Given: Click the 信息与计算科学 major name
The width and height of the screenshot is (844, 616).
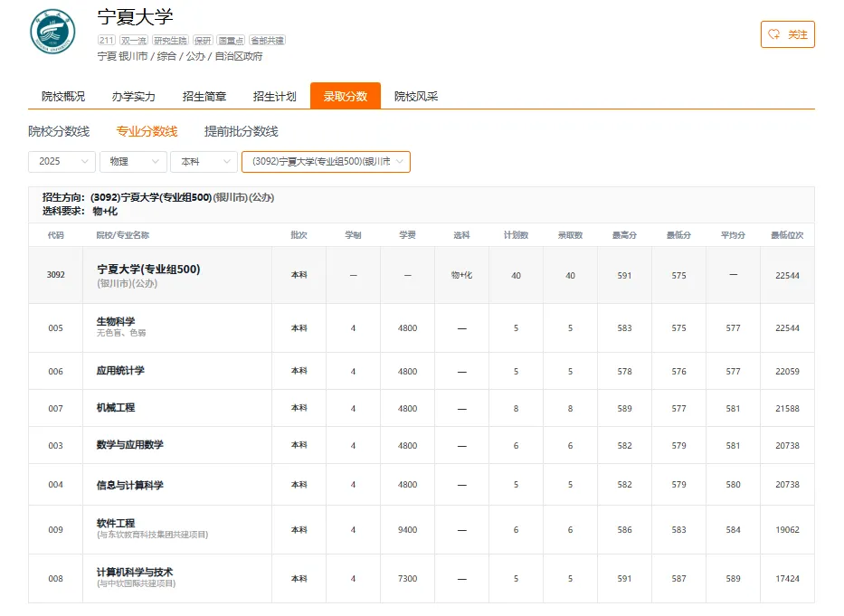Looking at the screenshot, I should 129,485.
